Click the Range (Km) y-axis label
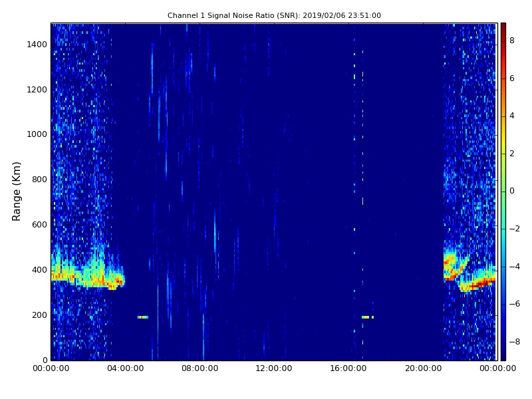Screen dimensions: 532x399 tap(16, 192)
